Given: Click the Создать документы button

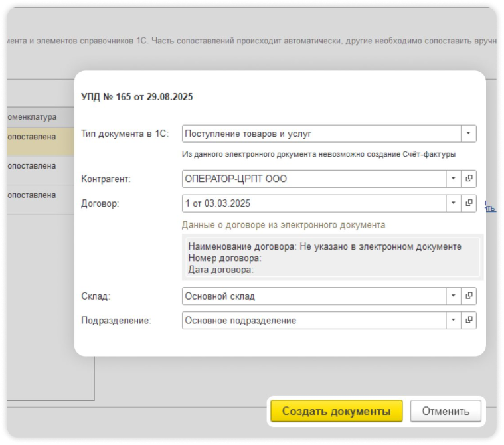Looking at the screenshot, I should coord(336,411).
